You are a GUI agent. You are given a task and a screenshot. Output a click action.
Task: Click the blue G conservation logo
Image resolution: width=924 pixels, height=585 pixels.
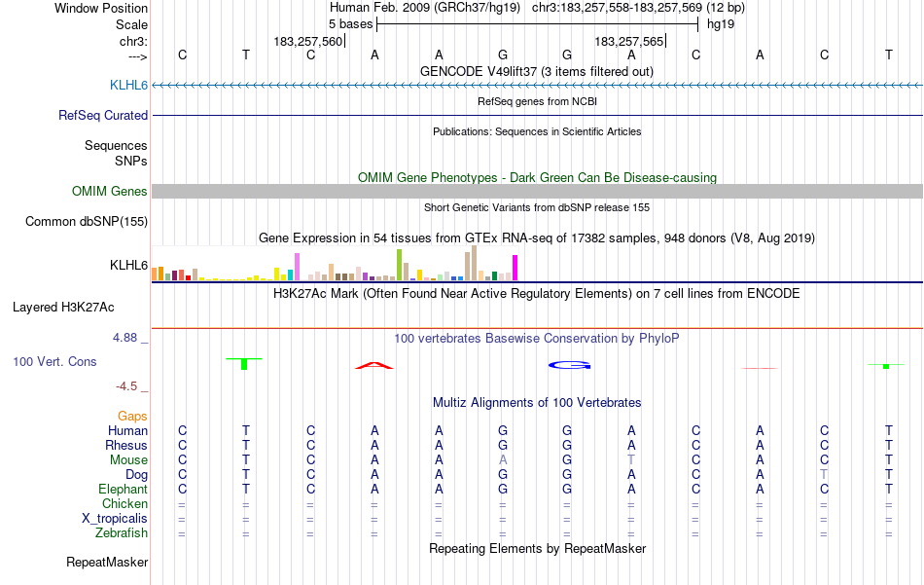[569, 366]
